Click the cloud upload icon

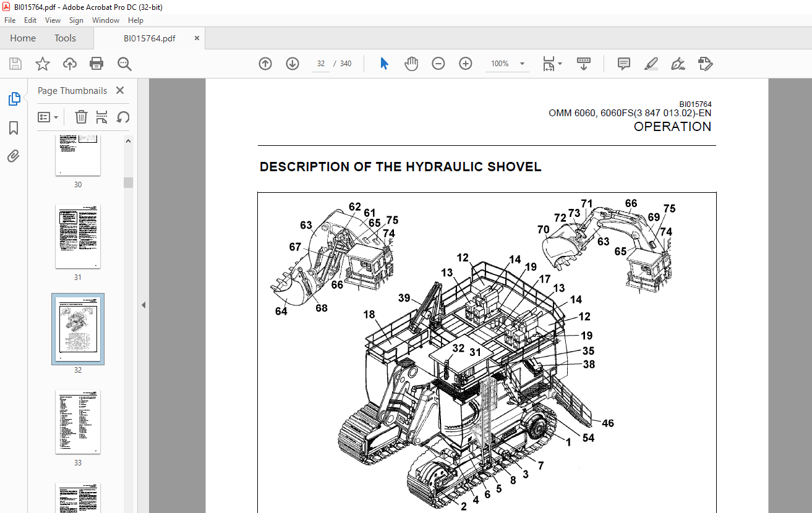pos(69,64)
